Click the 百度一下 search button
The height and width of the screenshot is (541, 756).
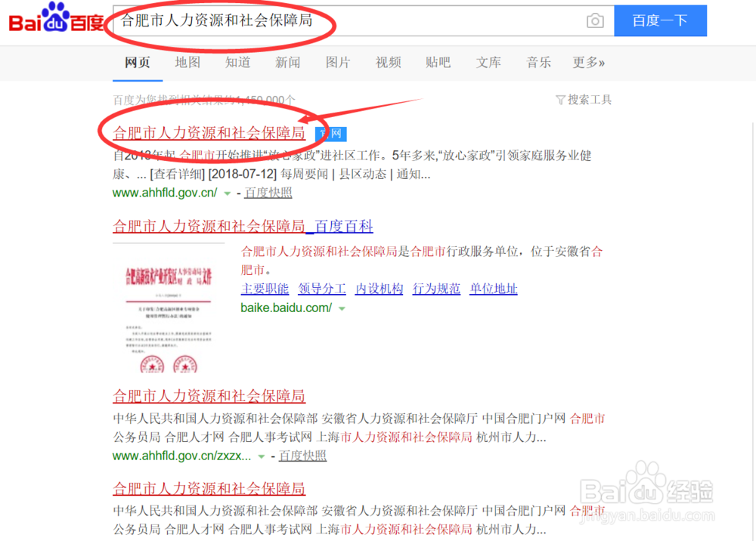(x=660, y=20)
